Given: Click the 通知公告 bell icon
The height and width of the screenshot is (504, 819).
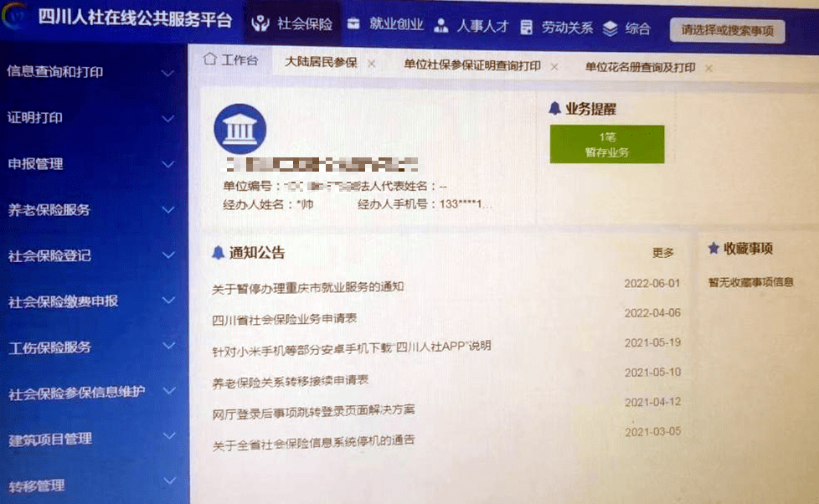Looking at the screenshot, I should [x=219, y=250].
